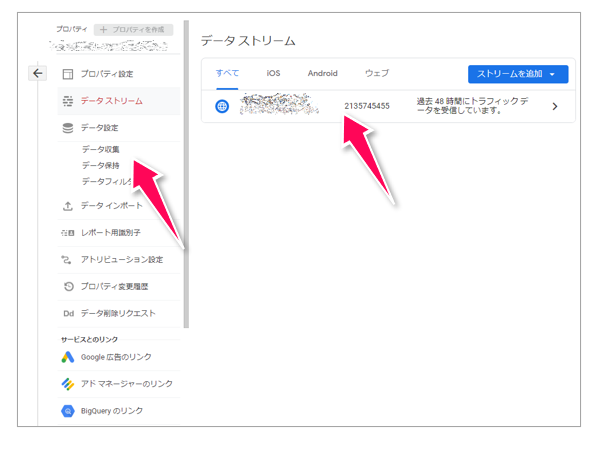Collapse the データ設定 submenu
This screenshot has height=449, width=604.
pyautogui.click(x=100, y=128)
